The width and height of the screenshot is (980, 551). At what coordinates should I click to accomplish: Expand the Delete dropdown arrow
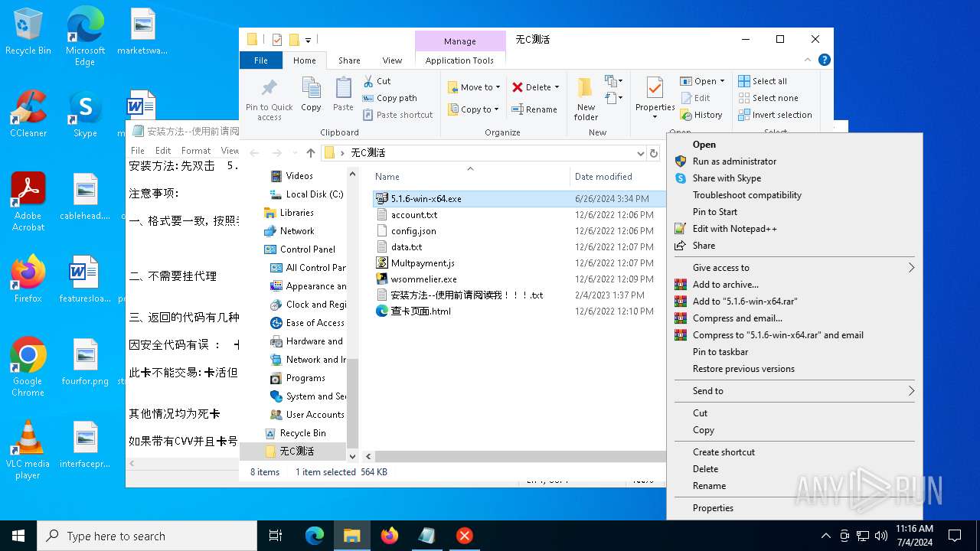pos(557,87)
